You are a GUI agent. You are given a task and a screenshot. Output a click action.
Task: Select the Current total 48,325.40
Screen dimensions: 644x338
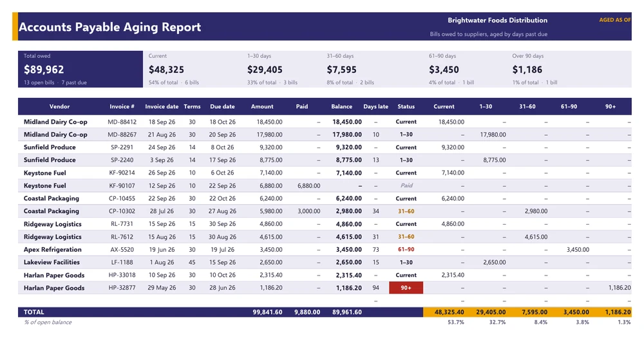point(450,312)
